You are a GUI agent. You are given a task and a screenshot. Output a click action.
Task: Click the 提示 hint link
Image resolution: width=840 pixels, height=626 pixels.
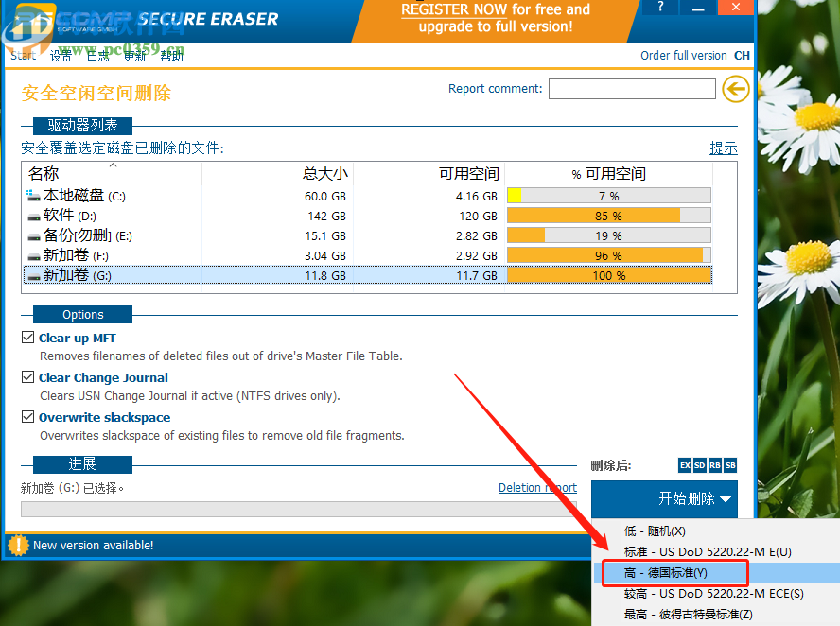(x=724, y=148)
